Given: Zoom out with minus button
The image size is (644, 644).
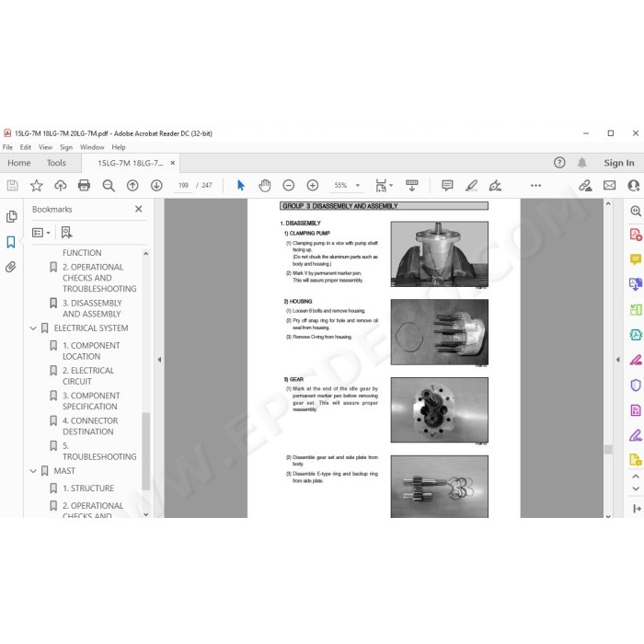Looking at the screenshot, I should (x=289, y=186).
